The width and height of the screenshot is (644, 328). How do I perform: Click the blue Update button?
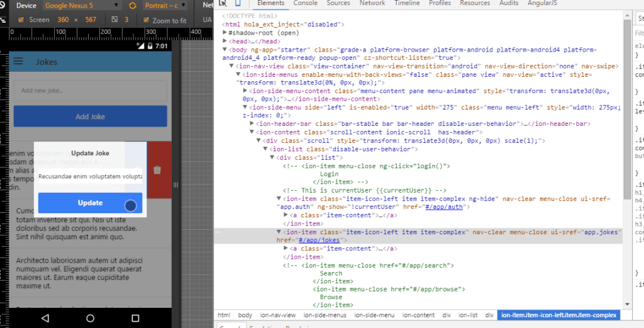pos(90,203)
